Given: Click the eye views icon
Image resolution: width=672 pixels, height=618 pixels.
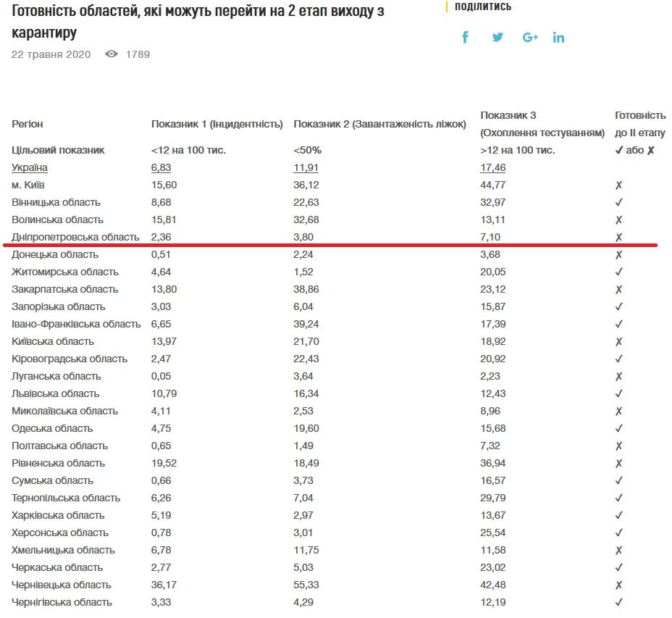Looking at the screenshot, I should (112, 54).
